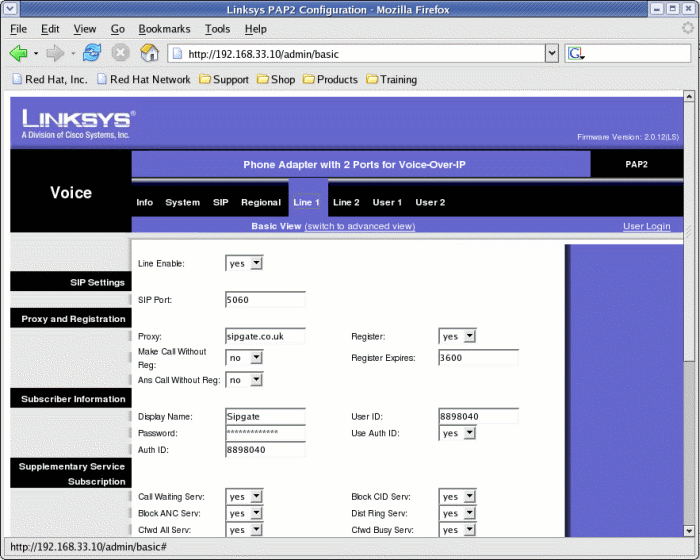Switch to the User 1 tab
This screenshot has width=700, height=560.
(387, 202)
